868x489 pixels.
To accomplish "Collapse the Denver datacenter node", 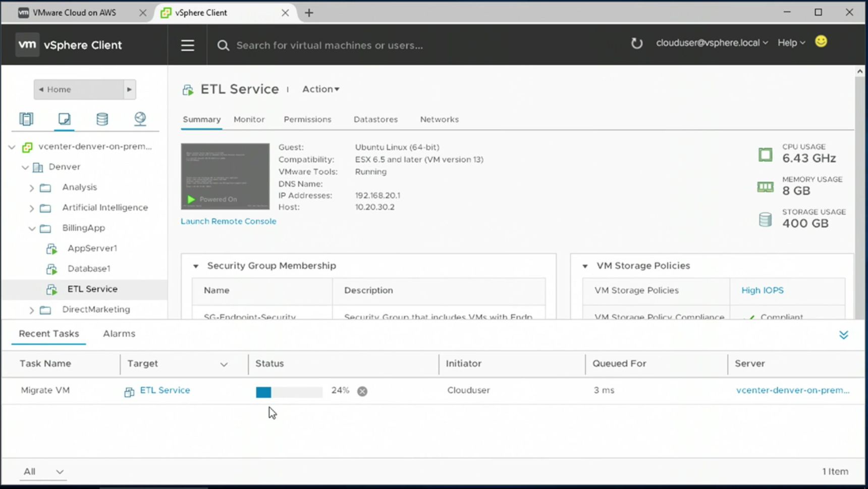I will [25, 167].
